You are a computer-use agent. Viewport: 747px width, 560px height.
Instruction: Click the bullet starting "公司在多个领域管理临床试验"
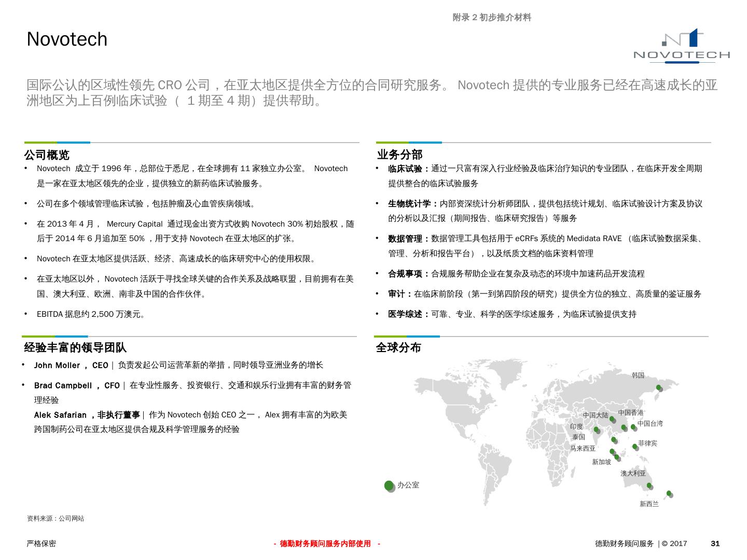(147, 204)
